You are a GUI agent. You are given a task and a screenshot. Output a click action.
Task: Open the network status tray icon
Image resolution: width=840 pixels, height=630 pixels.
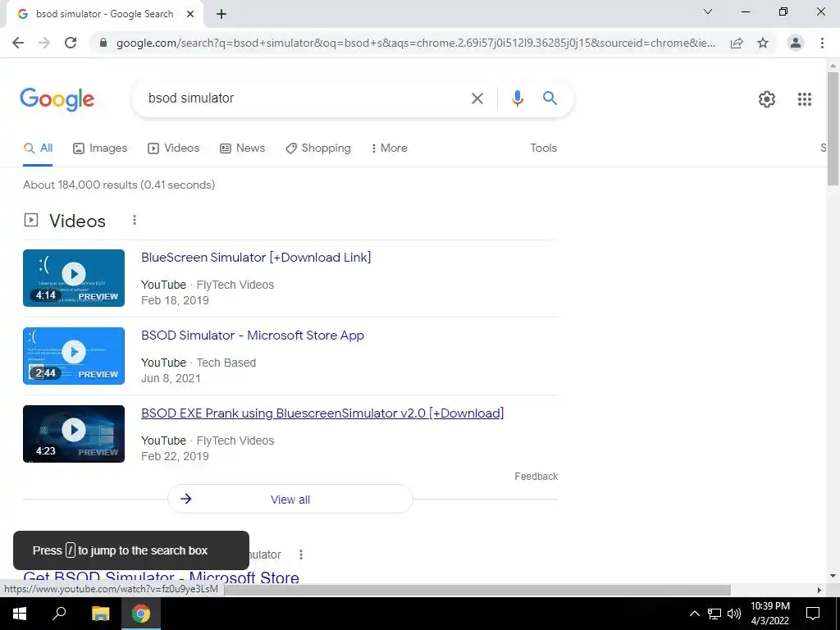tap(714, 614)
